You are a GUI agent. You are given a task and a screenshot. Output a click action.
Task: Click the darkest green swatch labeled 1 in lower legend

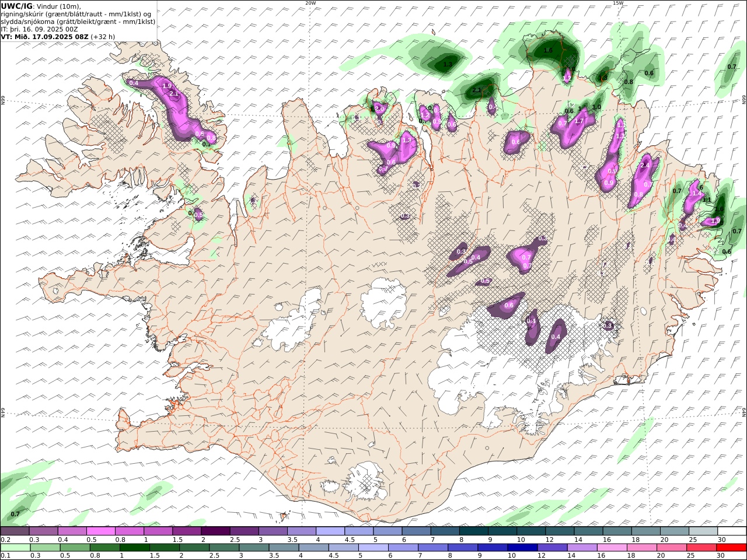(134, 547)
